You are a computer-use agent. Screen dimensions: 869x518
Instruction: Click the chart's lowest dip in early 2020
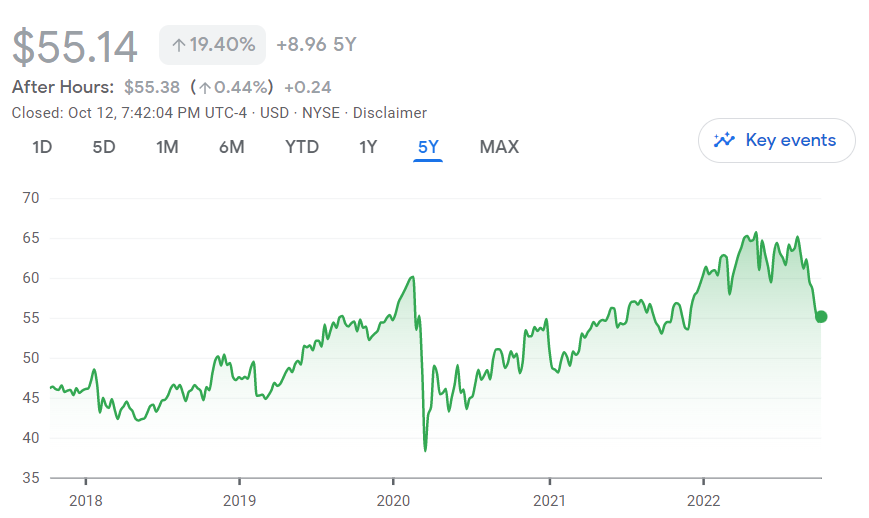(x=425, y=450)
